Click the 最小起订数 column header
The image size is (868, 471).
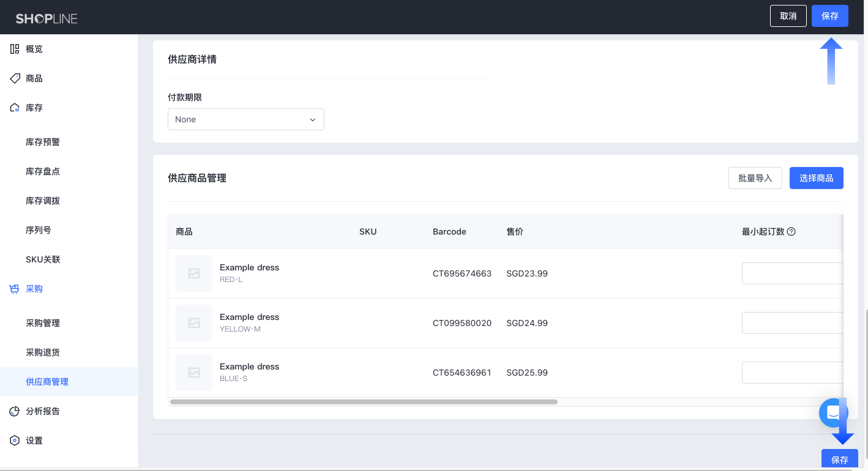point(763,232)
